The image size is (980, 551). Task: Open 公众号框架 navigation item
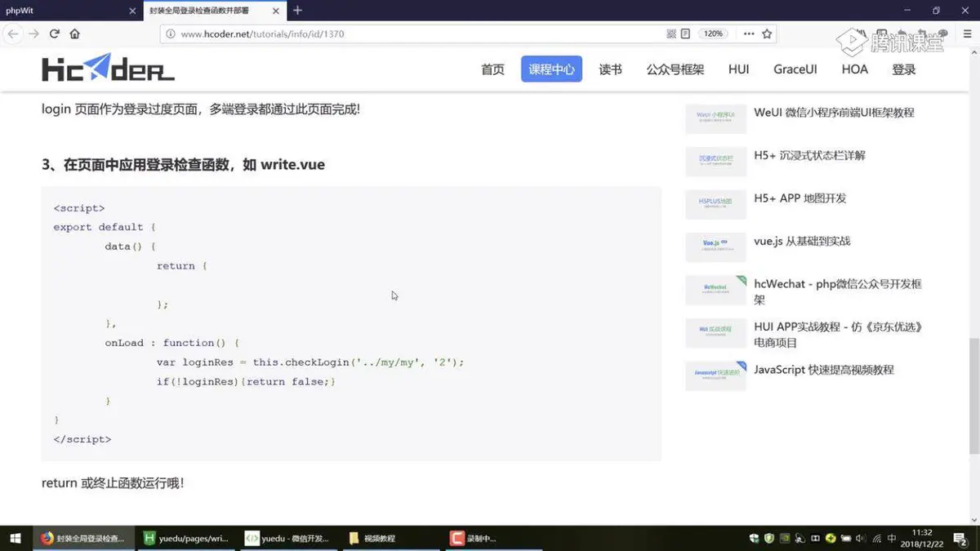(x=675, y=69)
